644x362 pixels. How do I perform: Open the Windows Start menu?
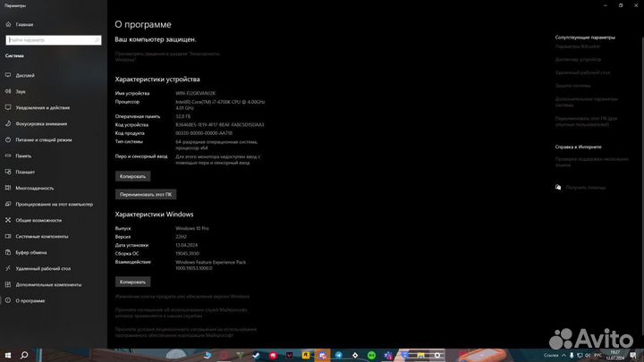[x=7, y=355]
